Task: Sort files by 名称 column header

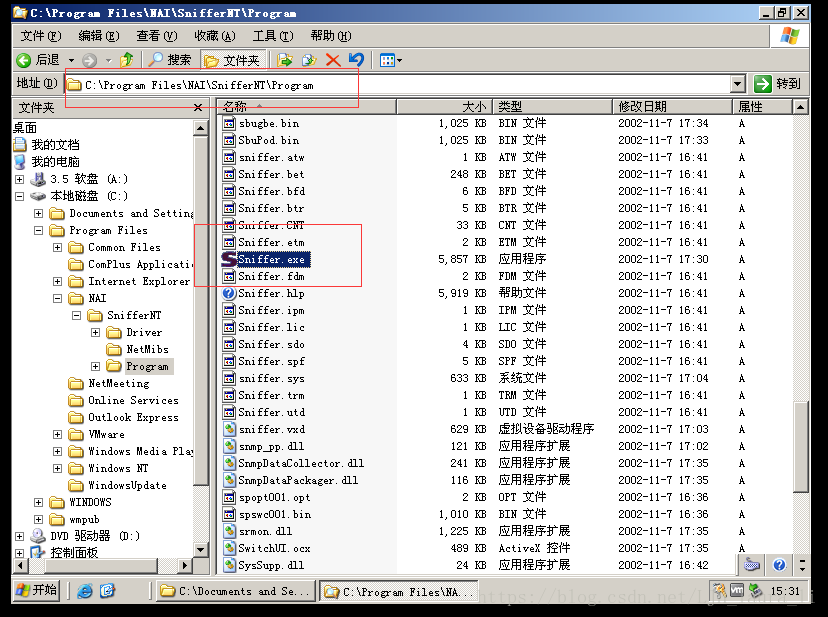Action: [x=307, y=107]
